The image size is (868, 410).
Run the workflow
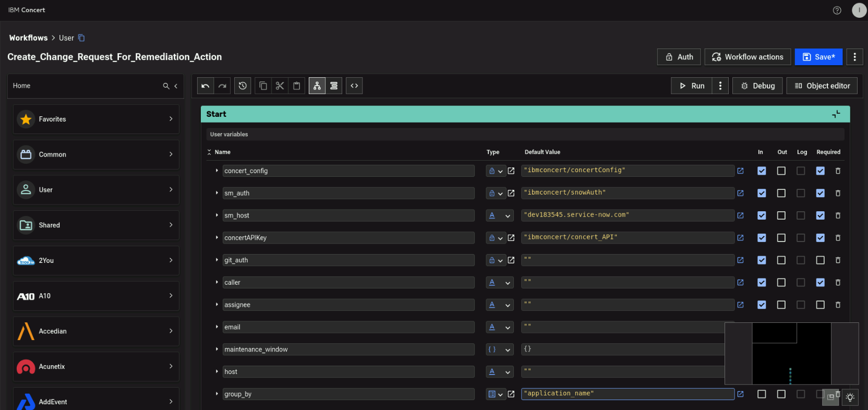(x=692, y=86)
